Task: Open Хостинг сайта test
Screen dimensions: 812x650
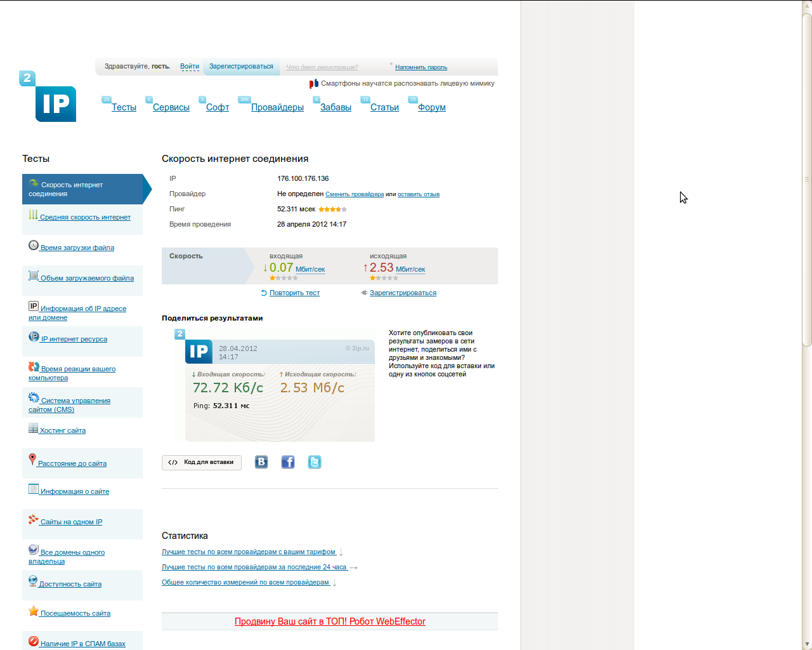Action: (x=63, y=430)
